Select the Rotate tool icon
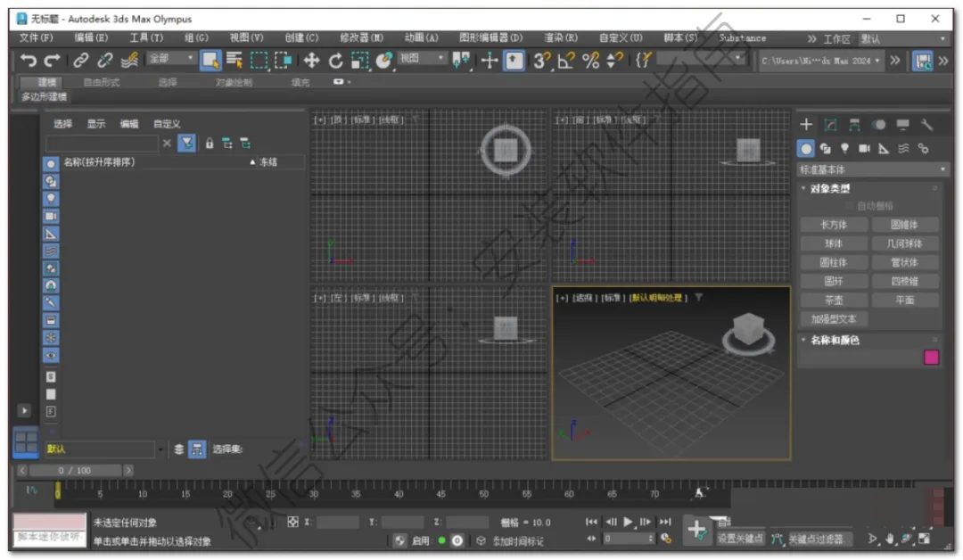 pos(336,60)
